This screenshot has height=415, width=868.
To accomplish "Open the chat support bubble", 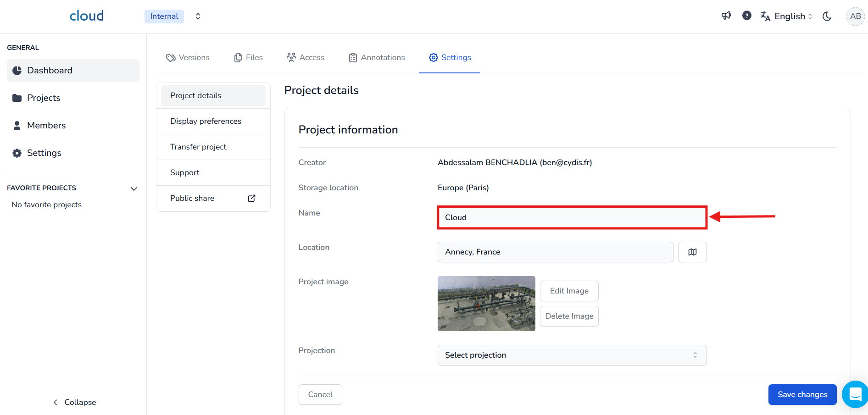I will (855, 394).
